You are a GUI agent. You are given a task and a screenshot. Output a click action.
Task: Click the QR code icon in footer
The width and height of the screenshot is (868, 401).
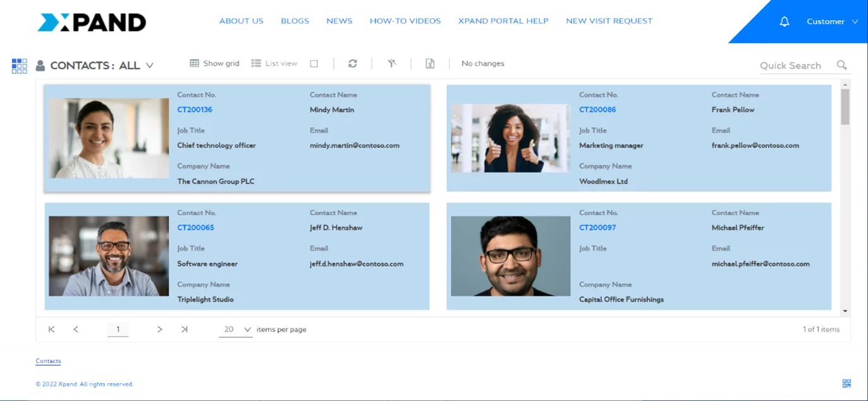tap(847, 383)
